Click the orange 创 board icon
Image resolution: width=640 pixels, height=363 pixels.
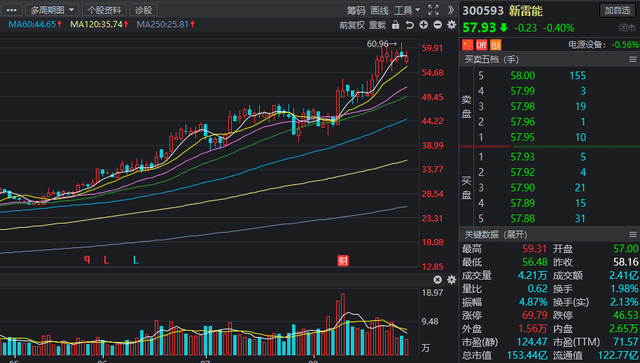496,45
